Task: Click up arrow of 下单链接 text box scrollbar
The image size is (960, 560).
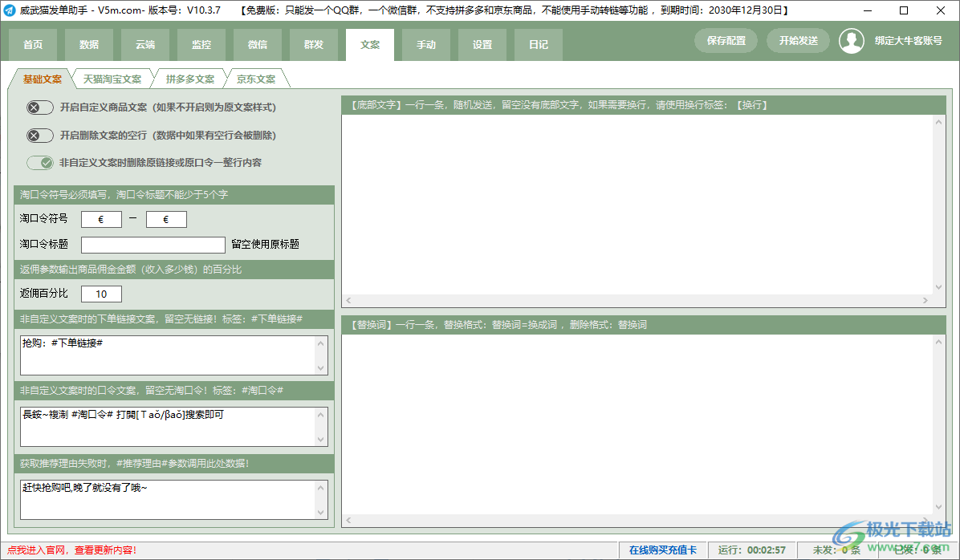Action: coord(321,343)
